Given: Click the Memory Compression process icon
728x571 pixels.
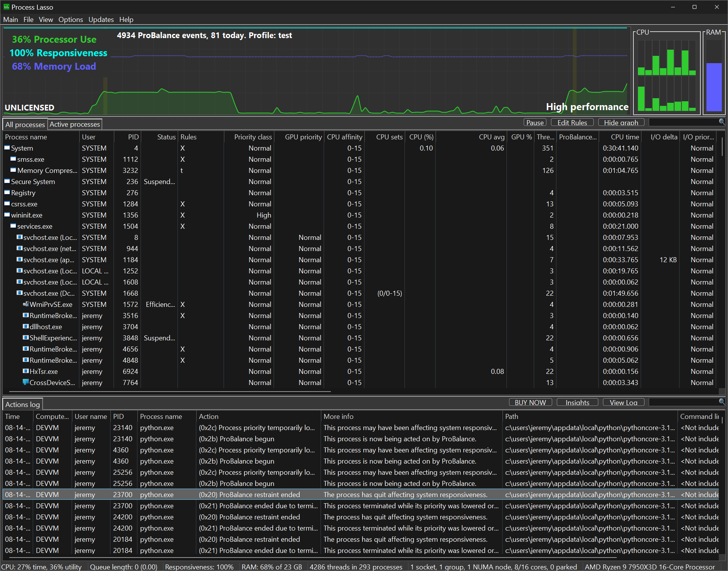Looking at the screenshot, I should 13,170.
